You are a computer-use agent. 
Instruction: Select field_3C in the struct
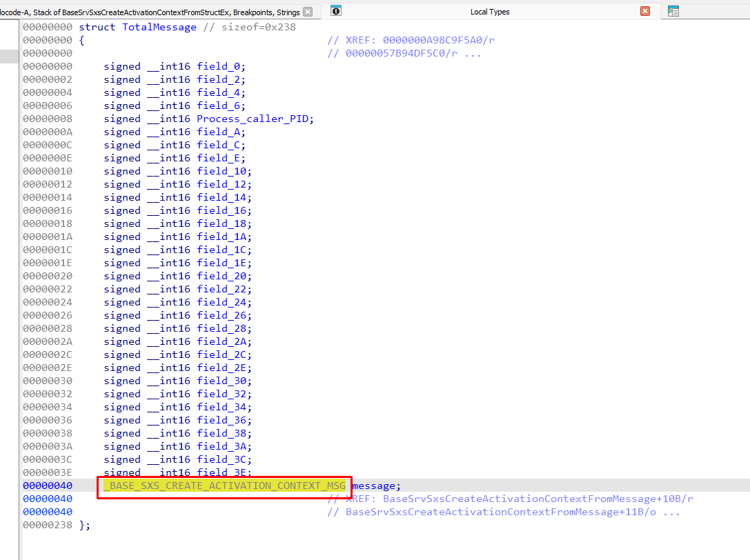(224, 459)
